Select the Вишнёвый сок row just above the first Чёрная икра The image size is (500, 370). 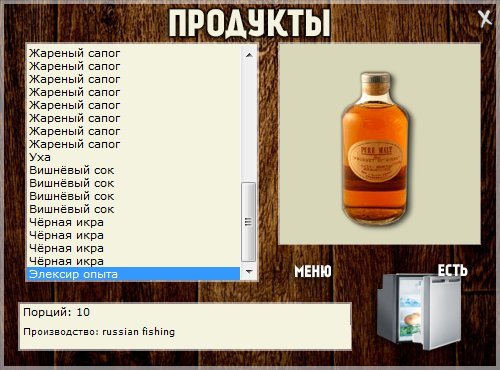133,209
